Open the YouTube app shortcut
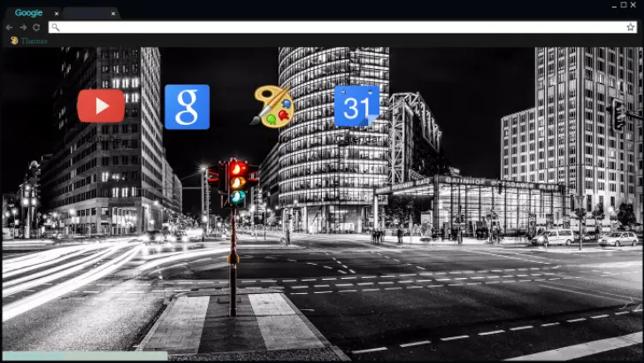Image resolution: width=644 pixels, height=363 pixels. coord(101,106)
